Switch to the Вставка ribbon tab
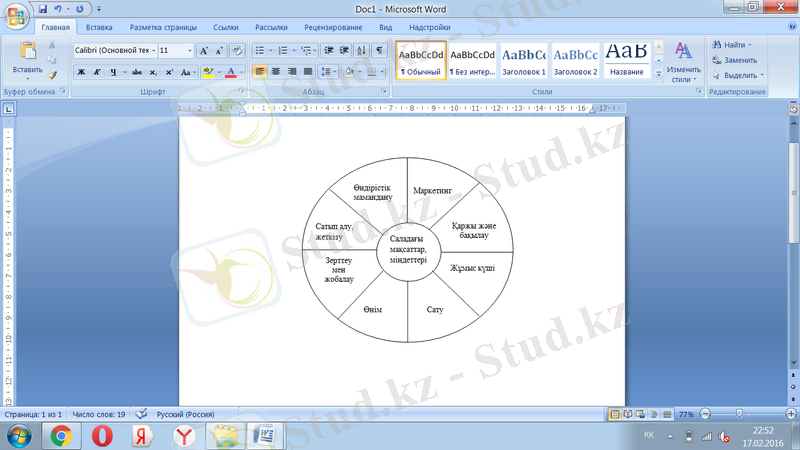 point(99,28)
